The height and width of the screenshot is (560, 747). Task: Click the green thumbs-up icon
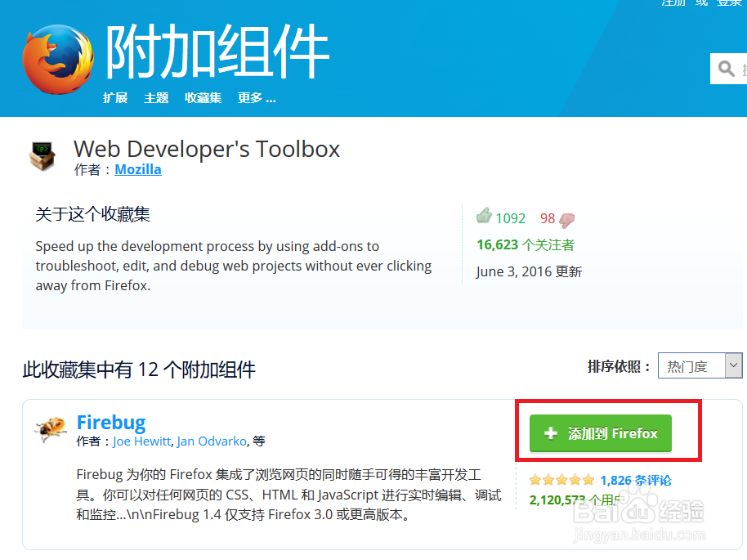(484, 216)
